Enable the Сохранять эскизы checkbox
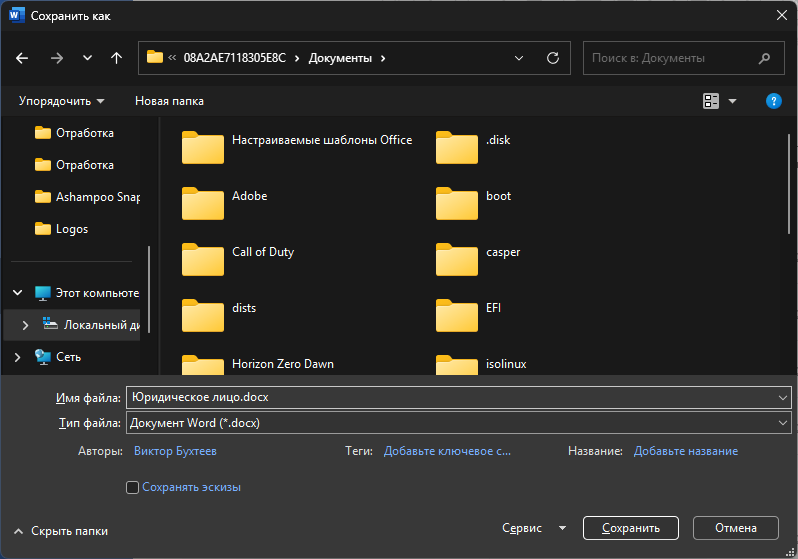The image size is (798, 559). [133, 488]
